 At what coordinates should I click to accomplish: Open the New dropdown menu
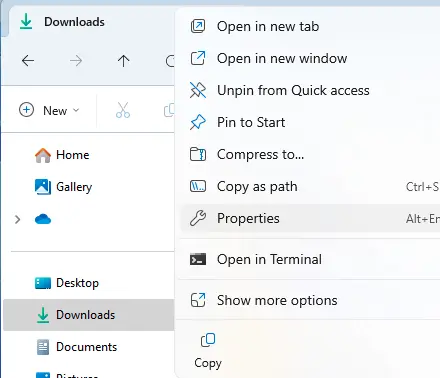pyautogui.click(x=49, y=110)
